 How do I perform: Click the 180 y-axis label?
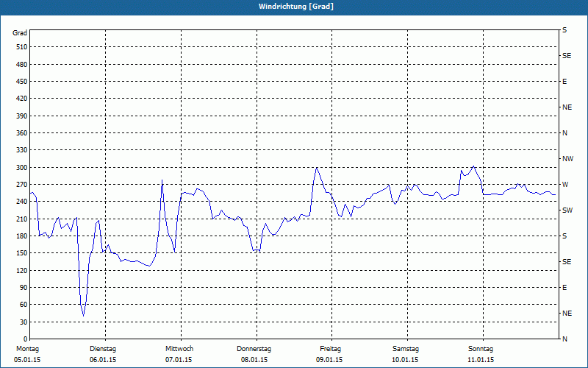(x=22, y=236)
